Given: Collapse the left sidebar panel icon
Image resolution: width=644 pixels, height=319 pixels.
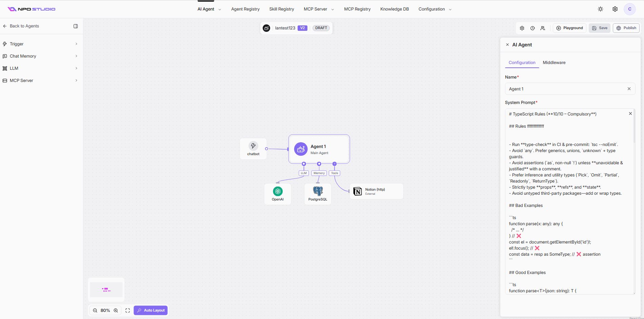Looking at the screenshot, I should point(76,26).
